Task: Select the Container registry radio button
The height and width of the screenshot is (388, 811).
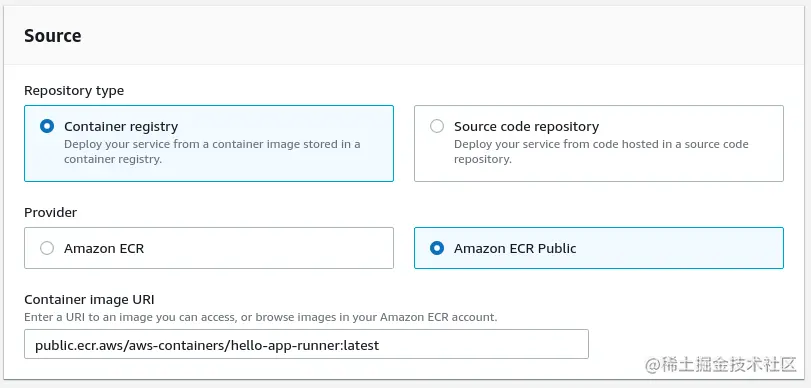Action: [x=47, y=126]
